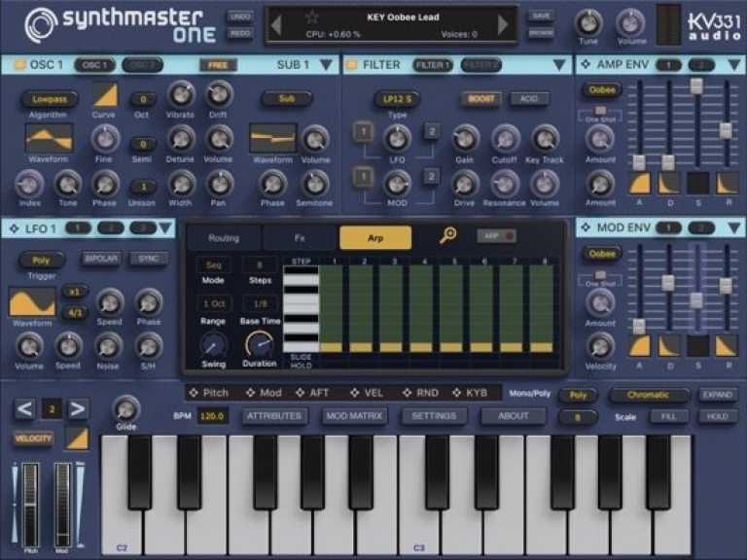Expand the MOD ENV dropdown arrow

tap(734, 227)
